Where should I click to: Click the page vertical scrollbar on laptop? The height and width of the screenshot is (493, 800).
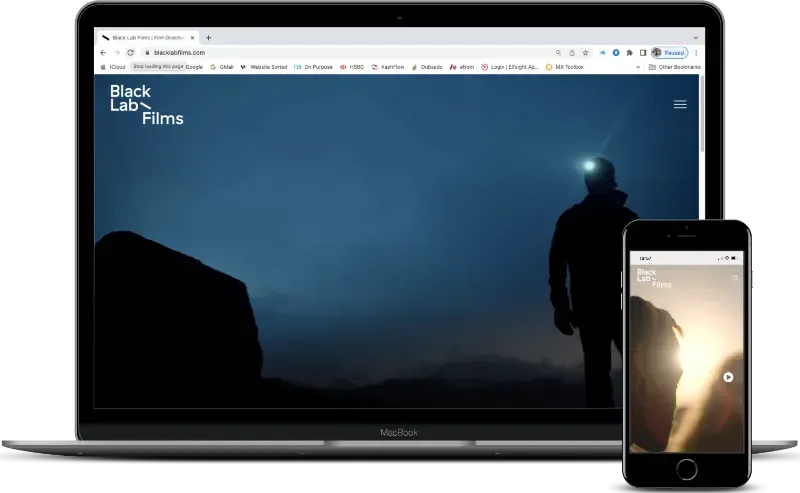click(x=702, y=114)
